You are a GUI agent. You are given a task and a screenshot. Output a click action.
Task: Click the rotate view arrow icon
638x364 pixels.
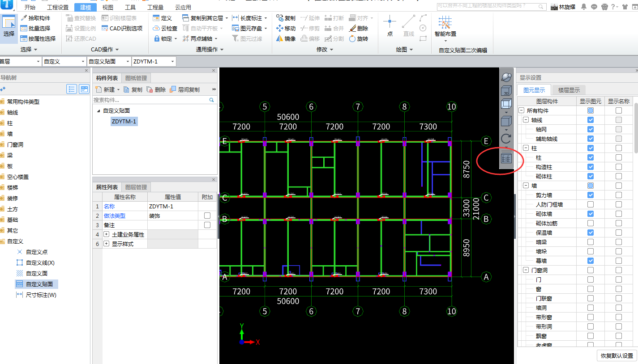click(506, 139)
